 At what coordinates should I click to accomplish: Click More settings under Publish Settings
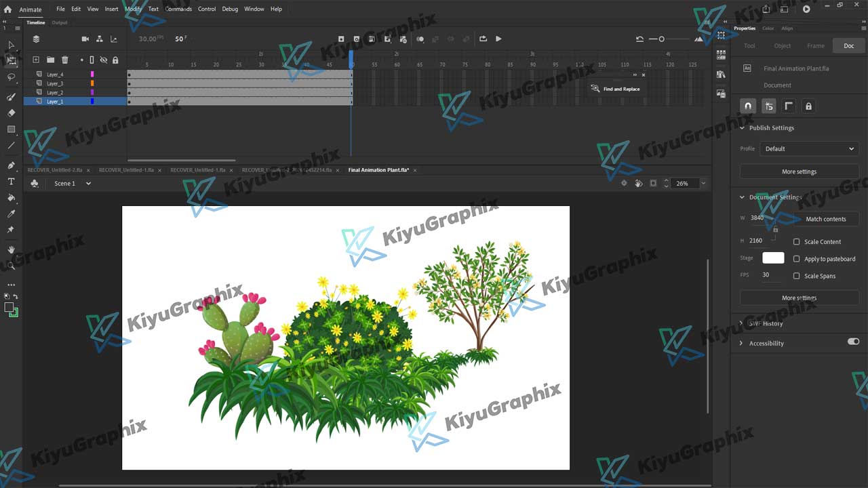coord(799,171)
